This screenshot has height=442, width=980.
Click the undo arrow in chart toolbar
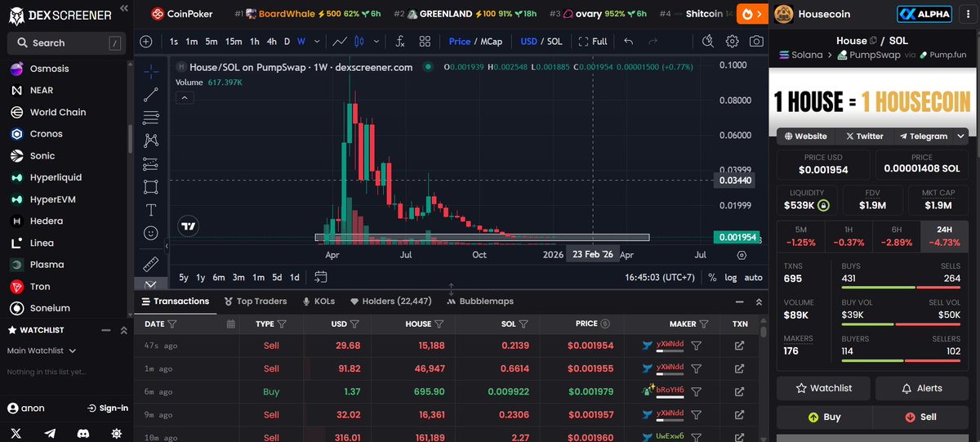[627, 41]
